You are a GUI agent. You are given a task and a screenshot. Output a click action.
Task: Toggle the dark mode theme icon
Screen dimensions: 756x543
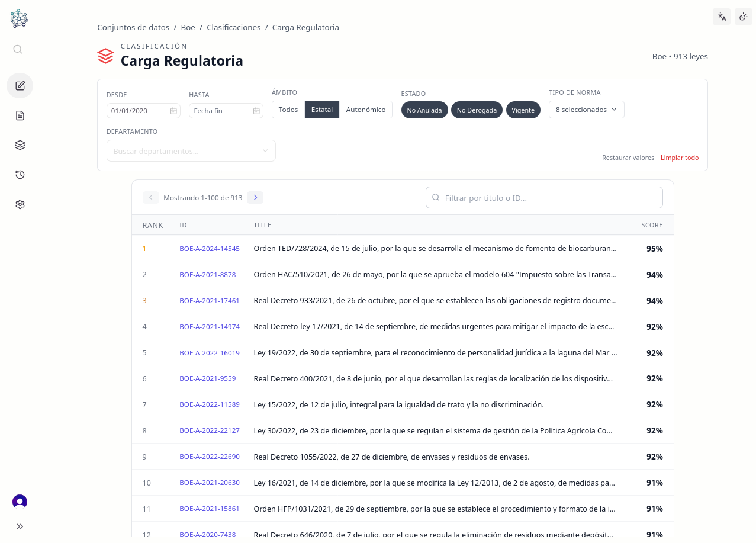(743, 17)
